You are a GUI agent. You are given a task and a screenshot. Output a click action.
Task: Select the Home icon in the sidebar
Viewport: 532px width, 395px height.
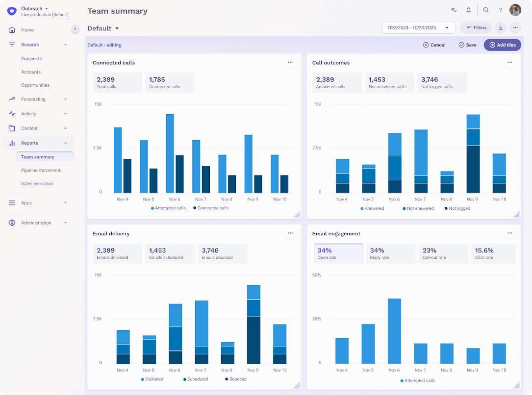[11, 30]
